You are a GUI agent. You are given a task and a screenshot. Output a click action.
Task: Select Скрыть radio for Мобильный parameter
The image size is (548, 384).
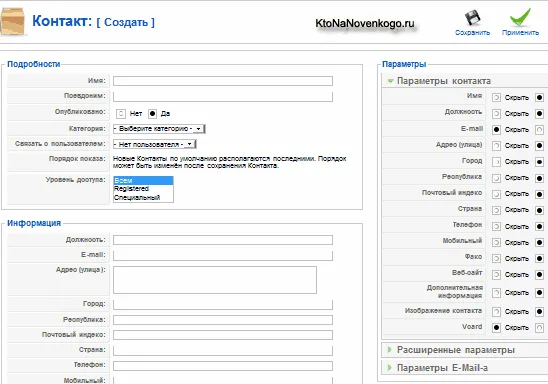coord(496,242)
